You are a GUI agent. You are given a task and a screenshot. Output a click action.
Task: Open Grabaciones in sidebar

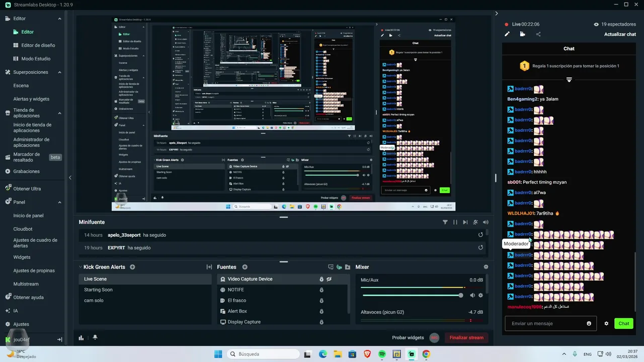tap(26, 171)
